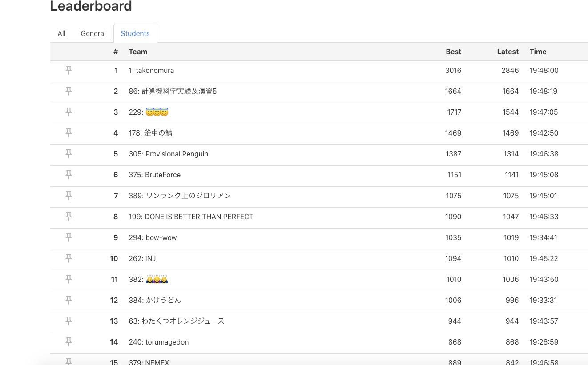Click the Team column header
588x365 pixels.
[138, 52]
